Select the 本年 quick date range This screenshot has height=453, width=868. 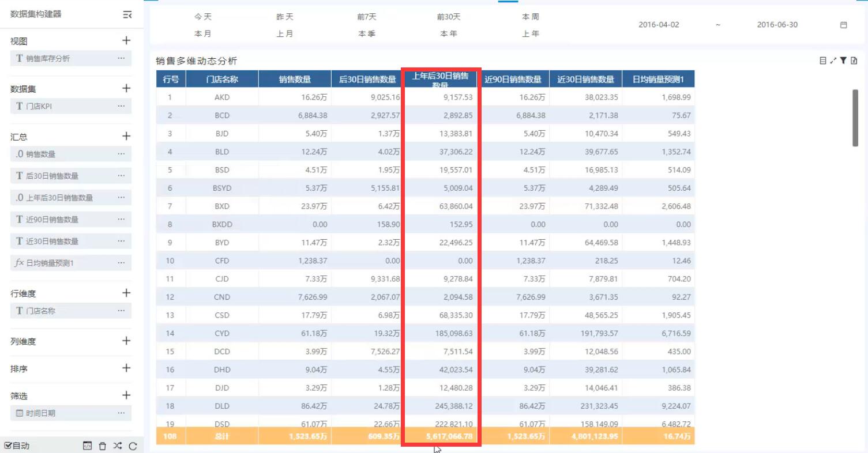(x=449, y=34)
